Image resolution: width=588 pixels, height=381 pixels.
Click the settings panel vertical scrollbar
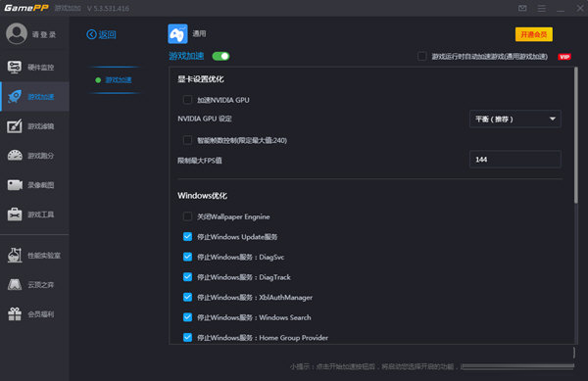(575, 135)
